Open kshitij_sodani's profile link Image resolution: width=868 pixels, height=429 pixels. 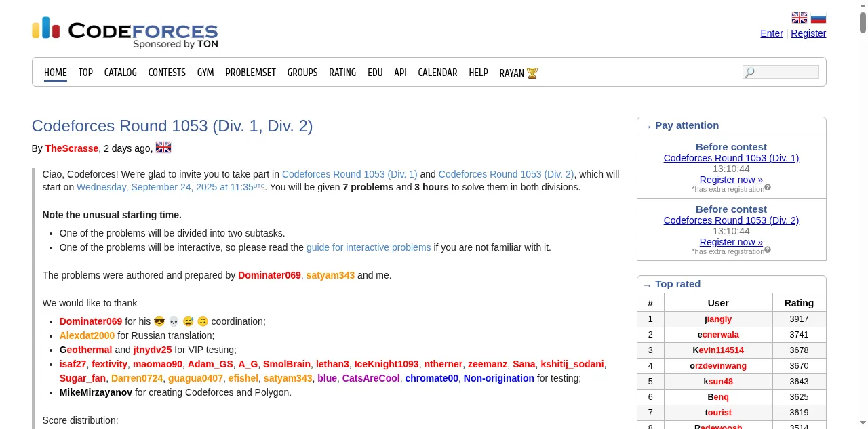(572, 364)
